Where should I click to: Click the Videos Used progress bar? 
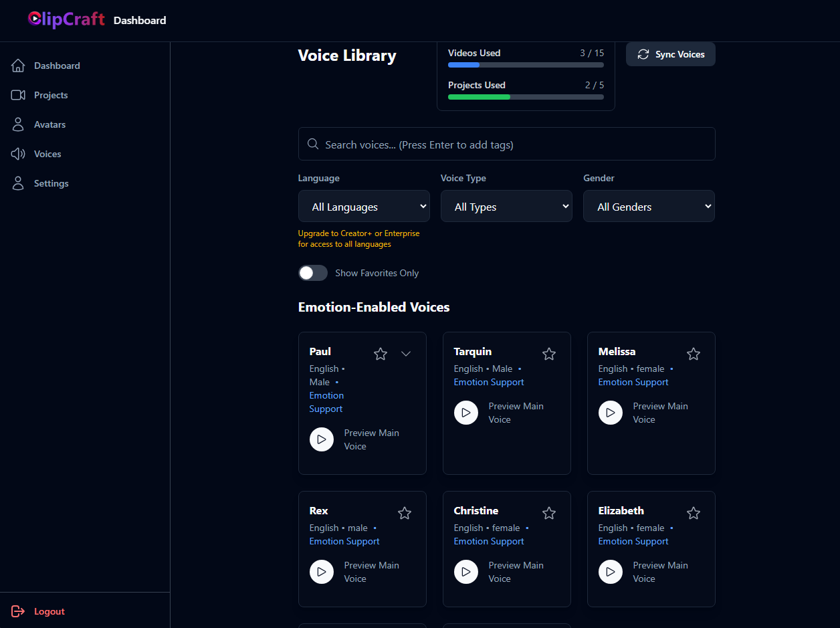[526, 65]
